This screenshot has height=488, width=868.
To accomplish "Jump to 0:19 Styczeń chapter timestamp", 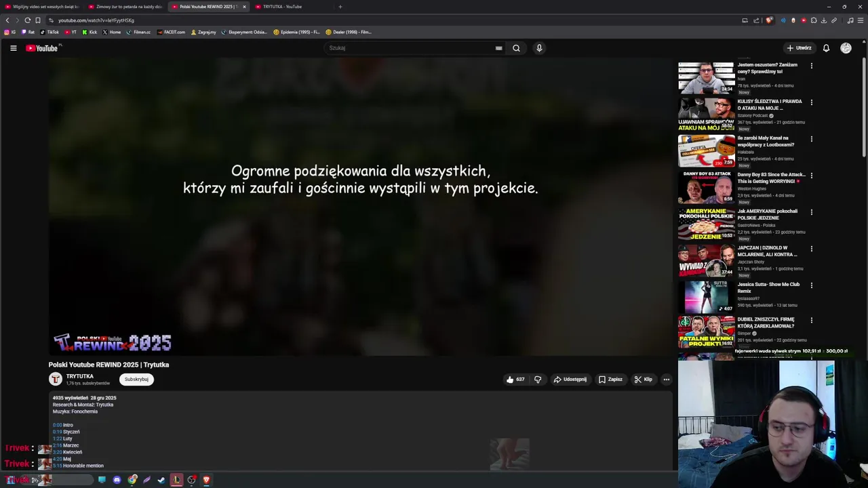I will point(57,432).
